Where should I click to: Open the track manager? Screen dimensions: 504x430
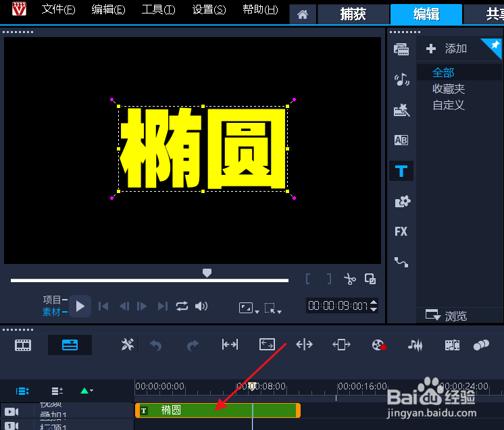[57, 391]
